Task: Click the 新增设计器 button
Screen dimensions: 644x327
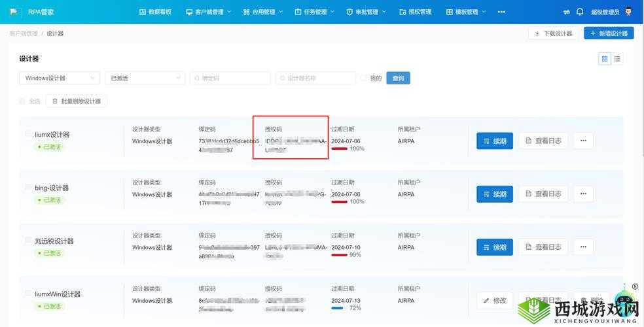Action: (609, 33)
